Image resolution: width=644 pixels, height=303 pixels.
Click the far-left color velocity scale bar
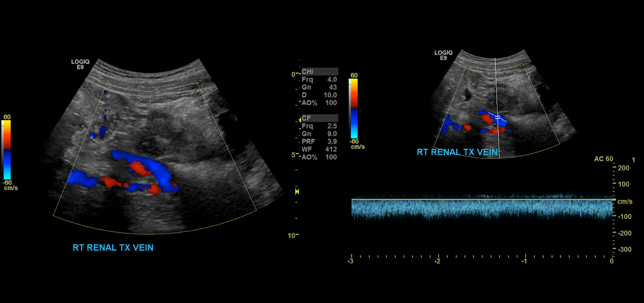tap(7, 149)
